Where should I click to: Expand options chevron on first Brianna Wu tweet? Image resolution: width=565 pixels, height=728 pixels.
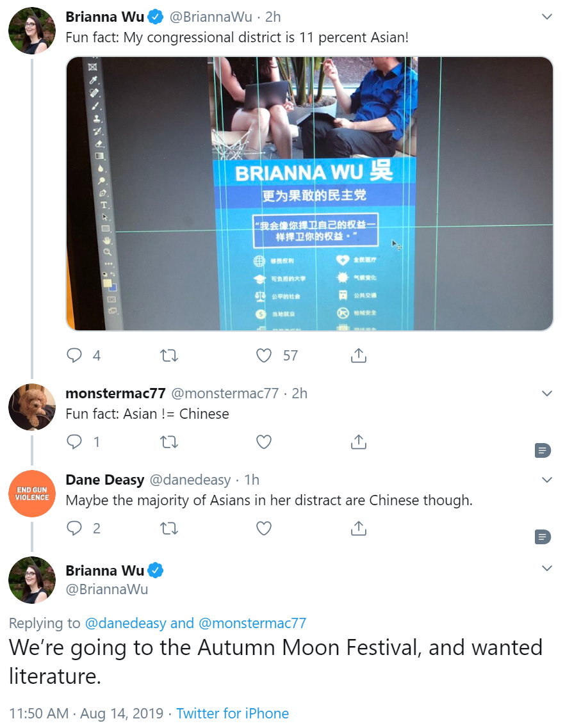click(x=547, y=17)
